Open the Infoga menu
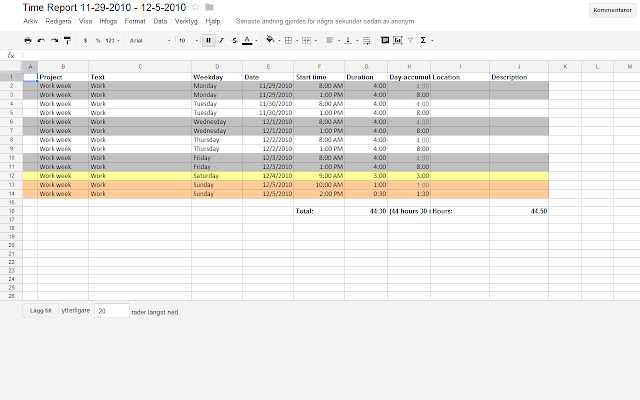The height and width of the screenshot is (400, 640). (x=108, y=21)
